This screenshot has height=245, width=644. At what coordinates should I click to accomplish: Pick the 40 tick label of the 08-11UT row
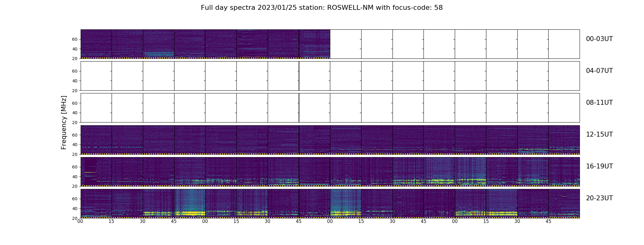coord(75,113)
